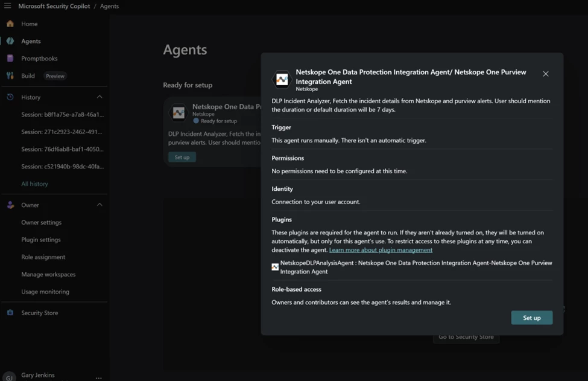Click the GJ user avatar
This screenshot has width=588, height=381.
coord(9,377)
